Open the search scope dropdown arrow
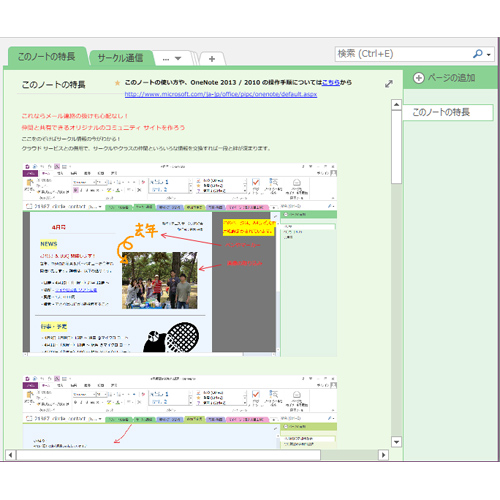Image resolution: width=500 pixels, height=500 pixels. coord(489,54)
